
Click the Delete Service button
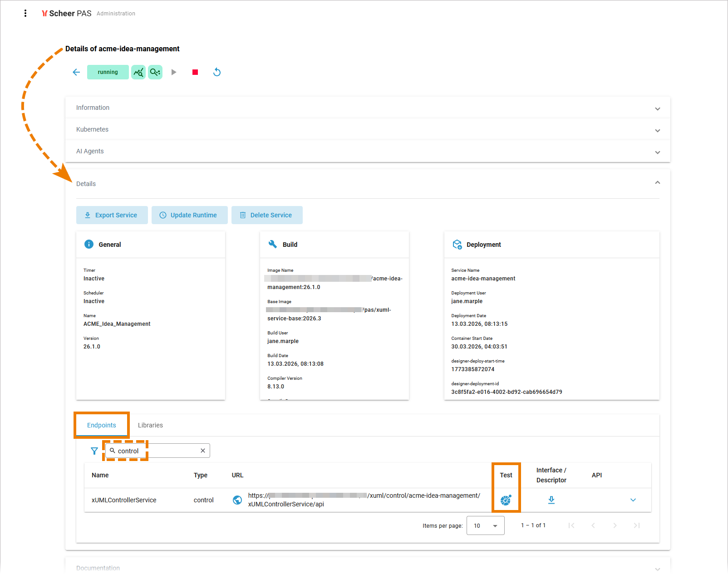click(267, 215)
